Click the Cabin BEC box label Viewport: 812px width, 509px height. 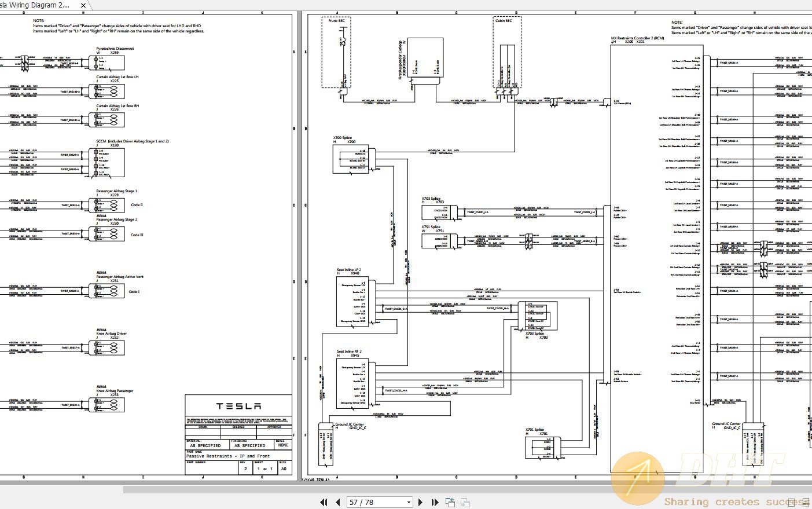pos(504,21)
